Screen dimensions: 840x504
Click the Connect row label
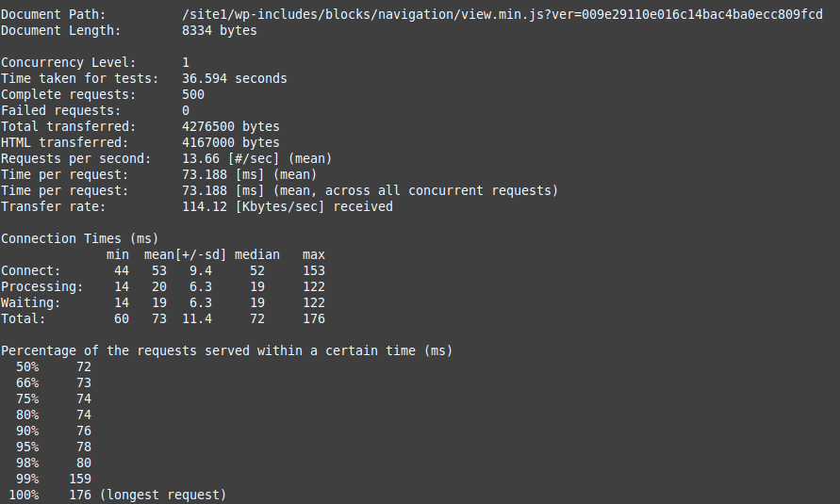point(30,270)
